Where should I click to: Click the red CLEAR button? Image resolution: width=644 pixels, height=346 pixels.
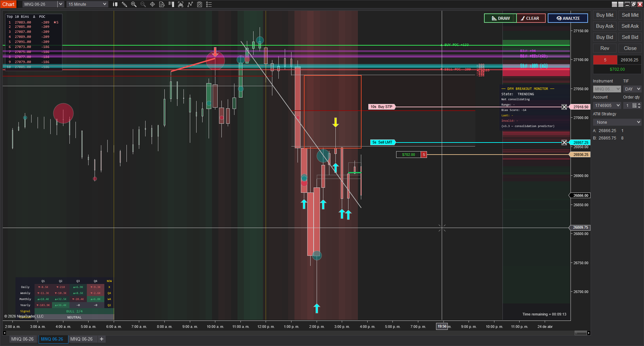(531, 18)
